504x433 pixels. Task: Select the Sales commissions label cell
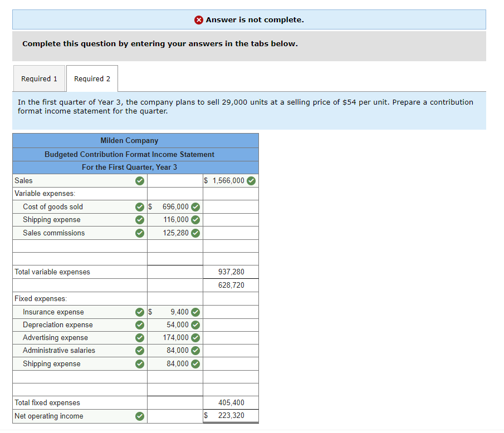80,233
